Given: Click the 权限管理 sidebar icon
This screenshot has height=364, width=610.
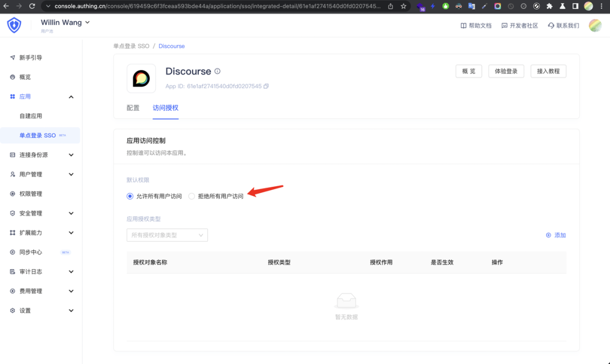Looking at the screenshot, I should [12, 194].
